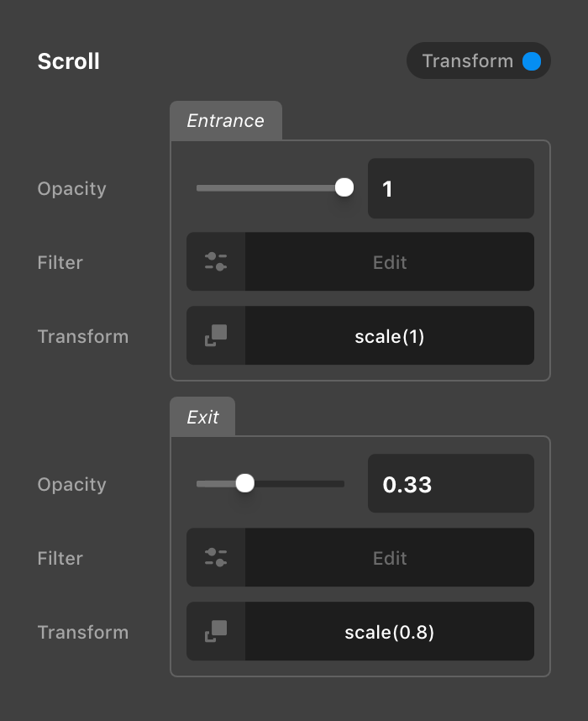This screenshot has width=588, height=721.
Task: Click the Opacity label in Entrance section
Action: pyautogui.click(x=72, y=188)
